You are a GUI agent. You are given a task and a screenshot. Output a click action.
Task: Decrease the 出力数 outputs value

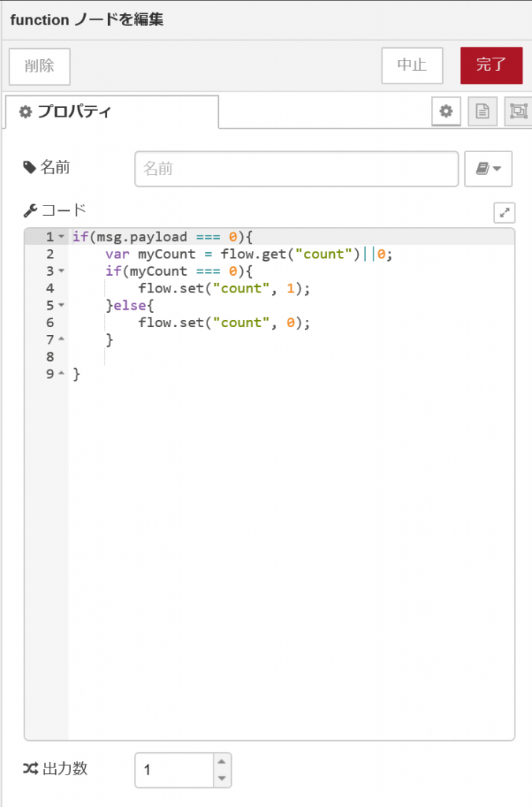click(x=222, y=778)
